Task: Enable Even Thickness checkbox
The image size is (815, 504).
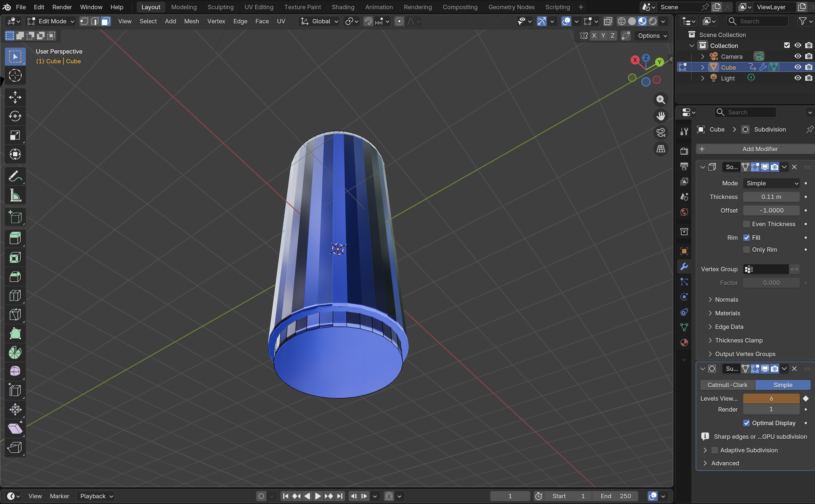Action: (746, 224)
